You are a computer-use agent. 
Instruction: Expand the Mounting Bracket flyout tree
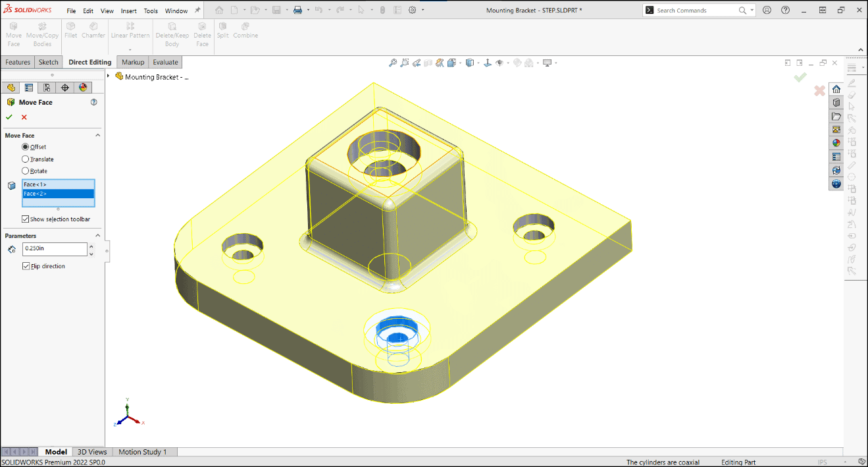(109, 76)
